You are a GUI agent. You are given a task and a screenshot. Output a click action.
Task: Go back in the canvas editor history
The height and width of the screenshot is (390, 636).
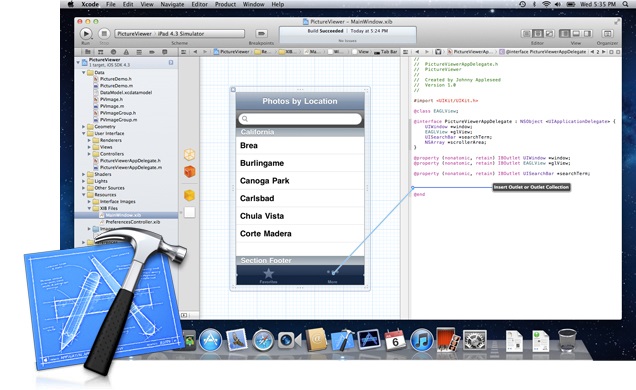(x=195, y=52)
